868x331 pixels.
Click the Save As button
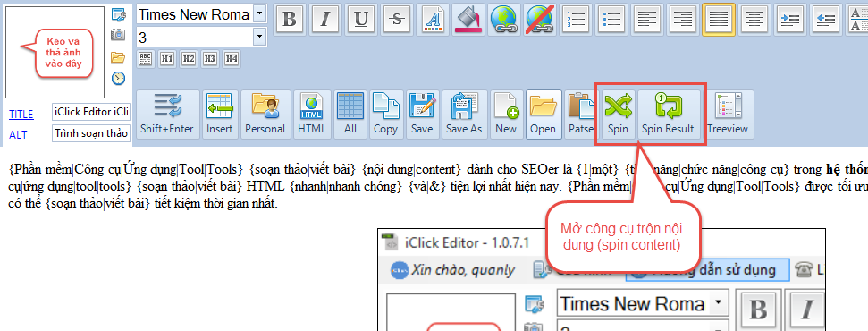coord(464,115)
